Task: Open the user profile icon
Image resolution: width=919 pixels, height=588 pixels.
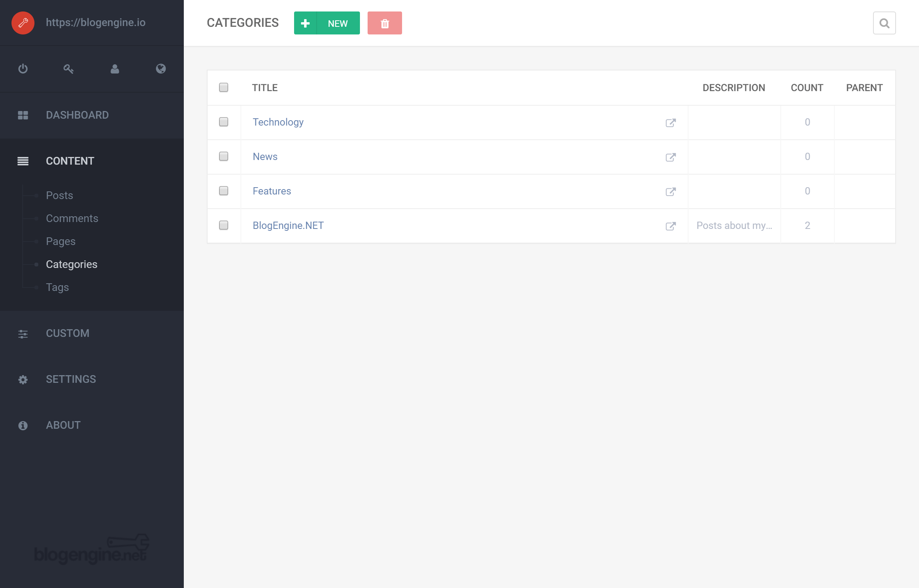Action: pos(115,69)
